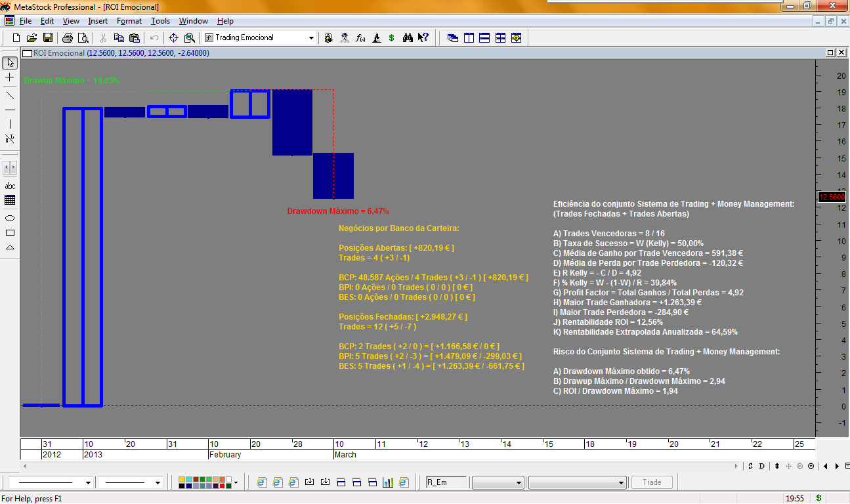The height and width of the screenshot is (504, 850).
Task: Open the color palette dropdown arrow
Action: (234, 482)
